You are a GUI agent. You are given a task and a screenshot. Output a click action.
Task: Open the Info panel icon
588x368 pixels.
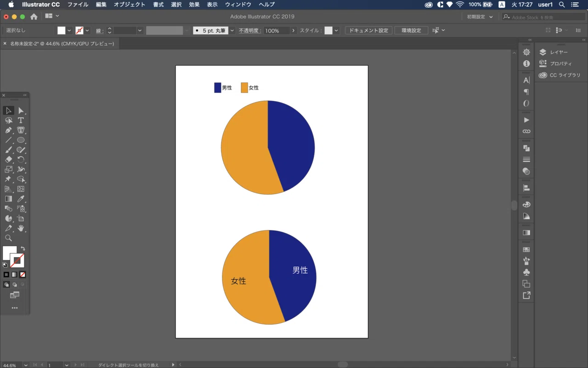point(526,64)
